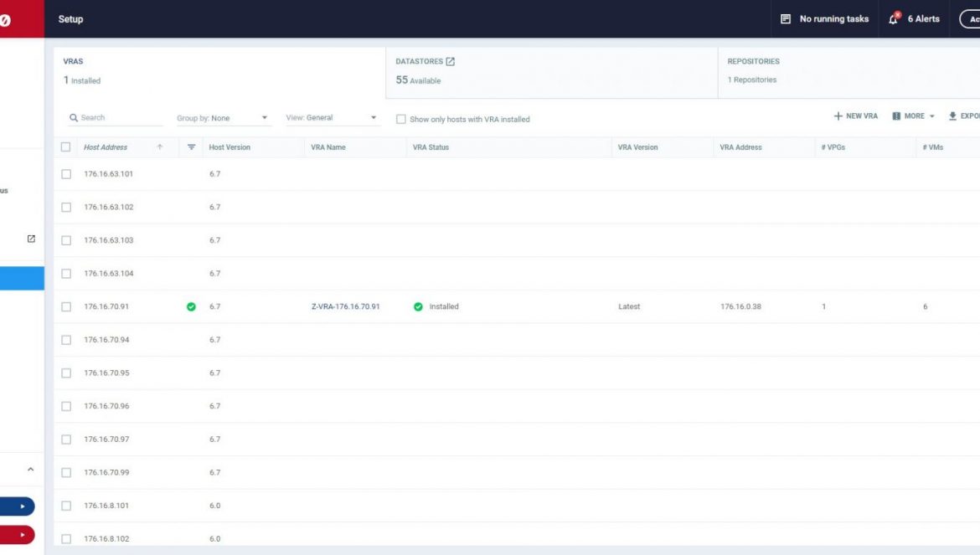
Task: Sort by # VMs column header
Action: pyautogui.click(x=932, y=147)
